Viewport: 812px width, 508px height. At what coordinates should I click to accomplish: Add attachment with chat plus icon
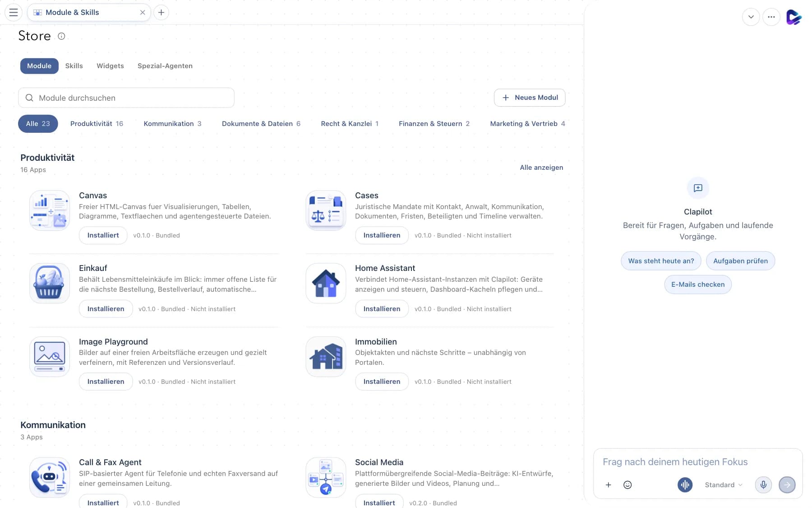tap(608, 485)
